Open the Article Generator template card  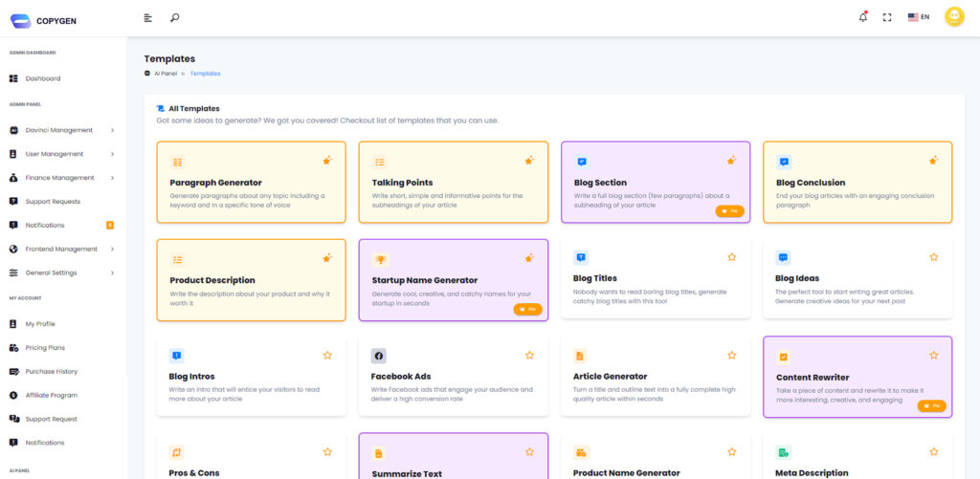coord(650,381)
